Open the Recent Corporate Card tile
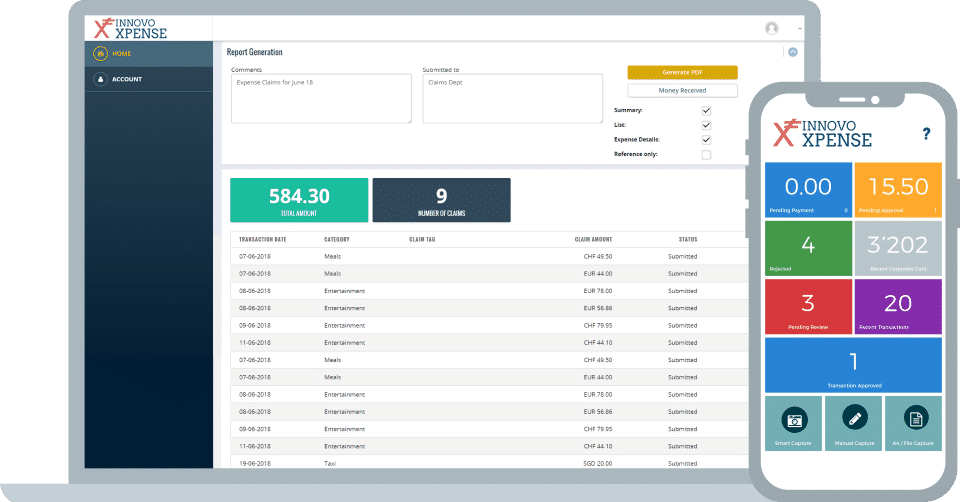 898,249
